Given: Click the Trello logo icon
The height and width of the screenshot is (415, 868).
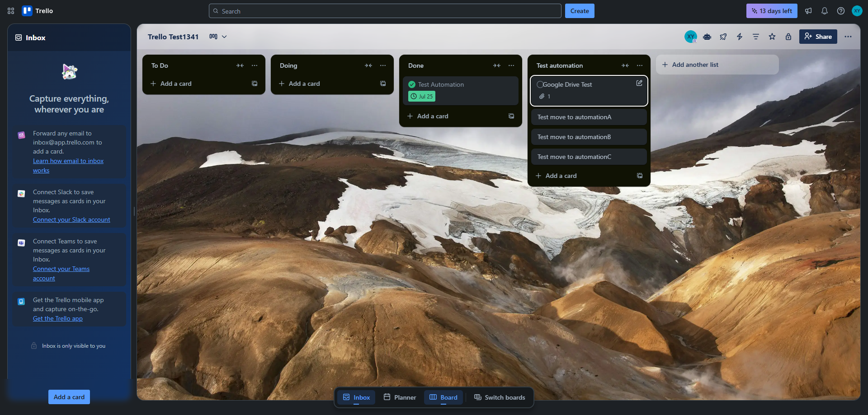Looking at the screenshot, I should 27,11.
